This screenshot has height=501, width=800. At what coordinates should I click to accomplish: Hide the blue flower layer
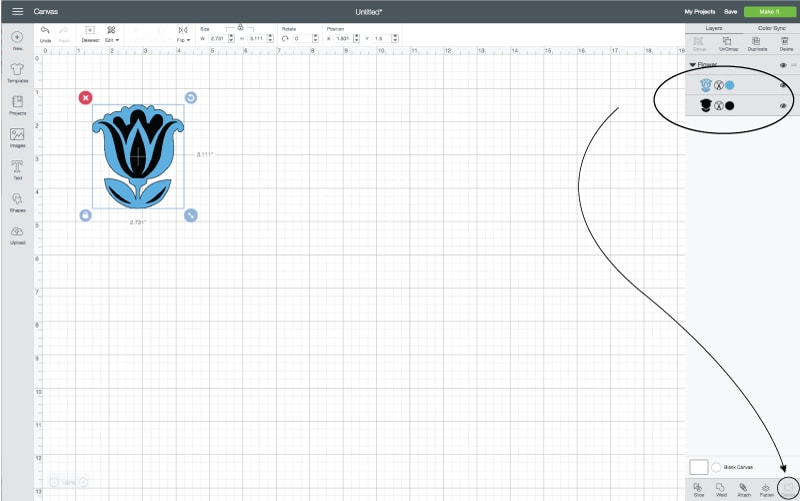click(783, 86)
